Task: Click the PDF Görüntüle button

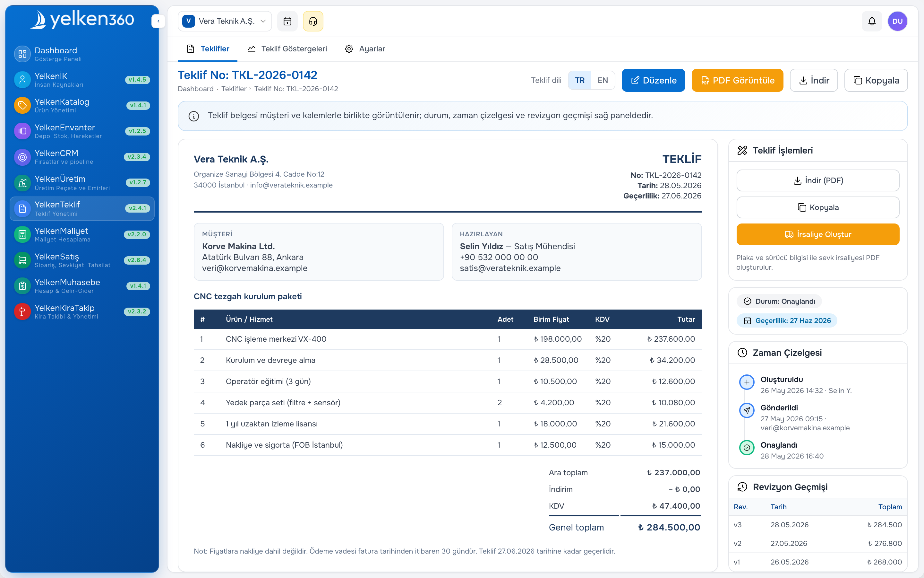Action: (737, 80)
